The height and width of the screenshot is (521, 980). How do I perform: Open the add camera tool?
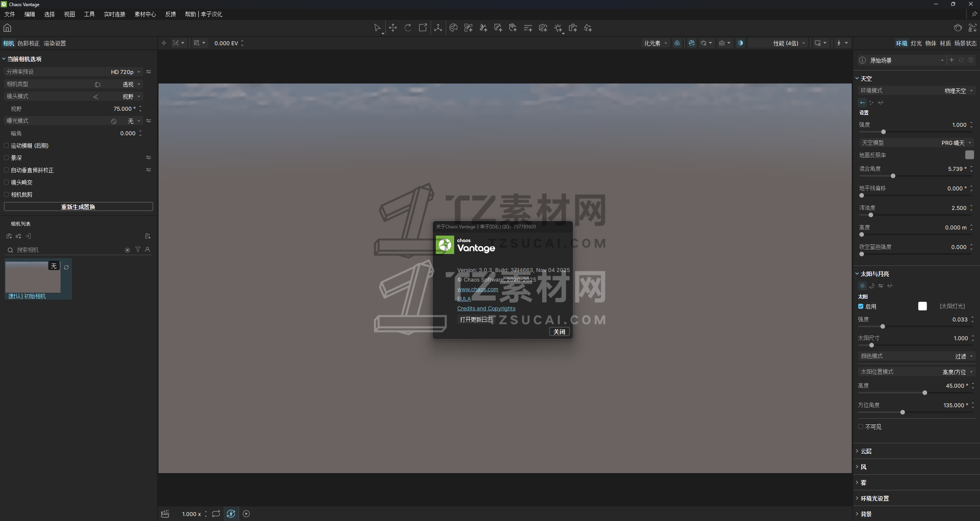(573, 28)
